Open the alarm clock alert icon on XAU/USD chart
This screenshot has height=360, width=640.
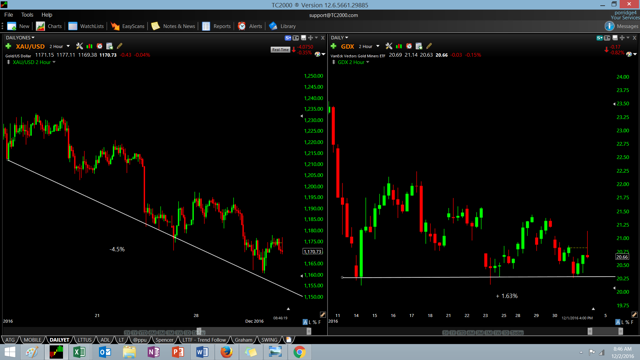point(99,46)
